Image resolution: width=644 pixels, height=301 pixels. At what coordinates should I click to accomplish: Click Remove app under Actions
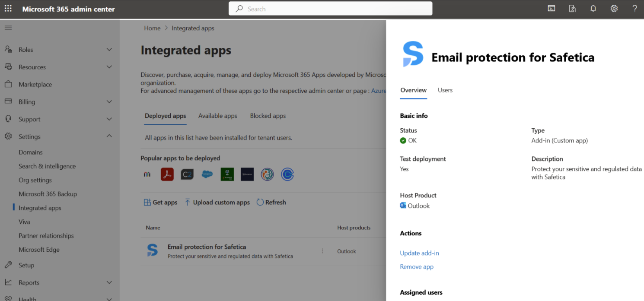(x=416, y=266)
